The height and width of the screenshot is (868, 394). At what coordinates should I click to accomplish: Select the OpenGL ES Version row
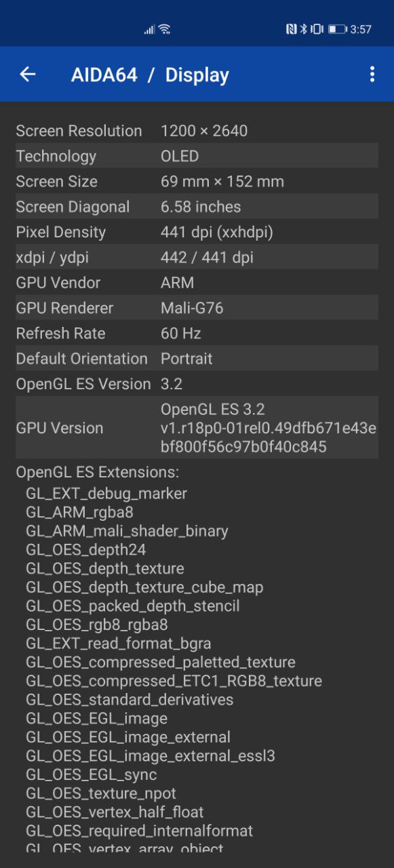tap(197, 384)
